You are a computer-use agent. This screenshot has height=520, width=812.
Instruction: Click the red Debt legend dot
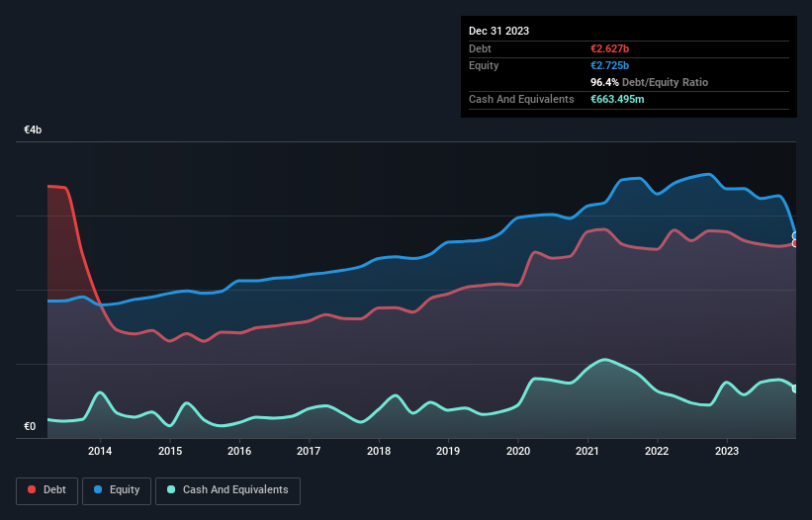(32, 489)
